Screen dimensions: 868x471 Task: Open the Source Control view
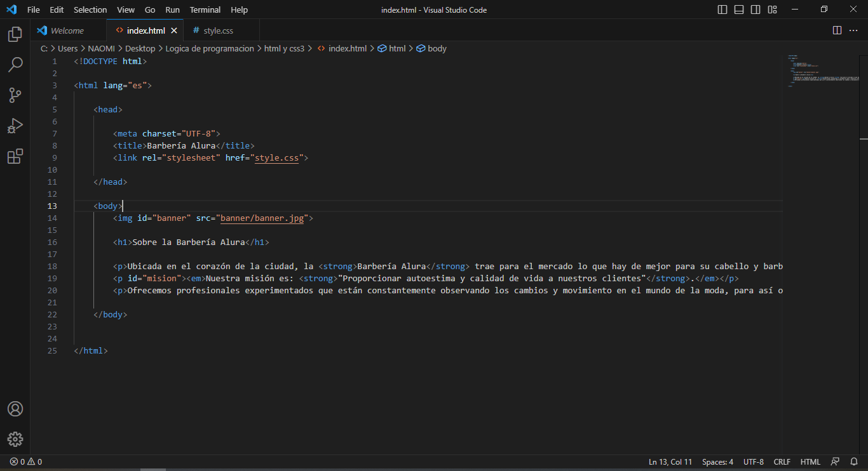(x=15, y=95)
